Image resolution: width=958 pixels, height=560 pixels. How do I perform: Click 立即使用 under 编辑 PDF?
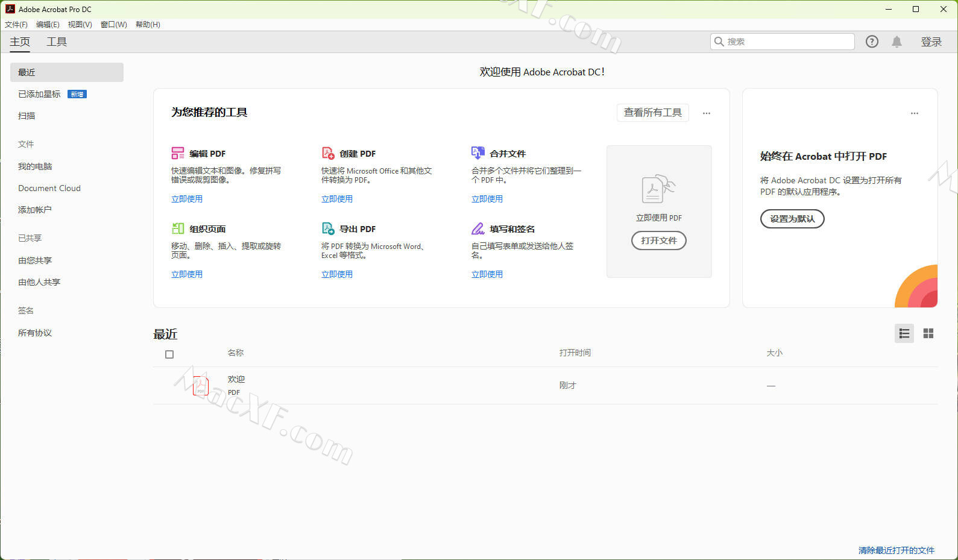187,199
